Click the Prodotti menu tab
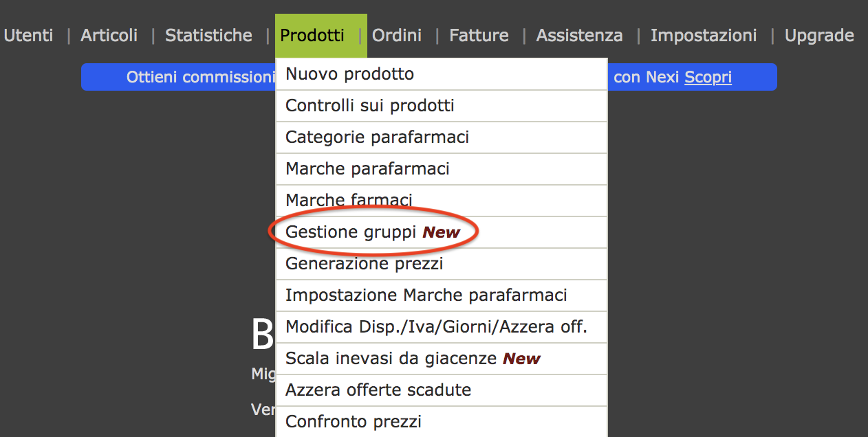The width and height of the screenshot is (868, 437). tap(312, 35)
